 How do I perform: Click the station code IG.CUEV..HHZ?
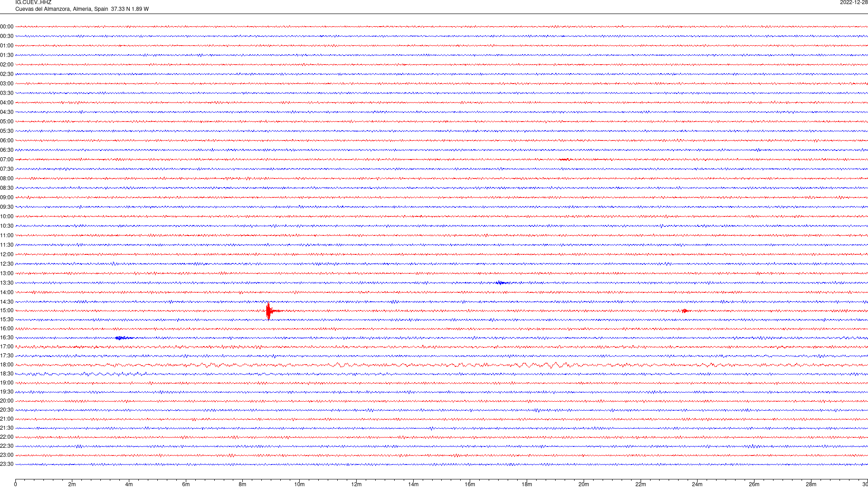[33, 3]
